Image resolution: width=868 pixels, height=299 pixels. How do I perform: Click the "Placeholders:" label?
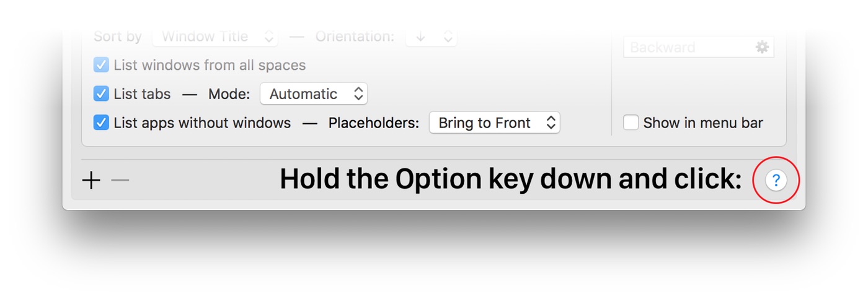point(374,123)
